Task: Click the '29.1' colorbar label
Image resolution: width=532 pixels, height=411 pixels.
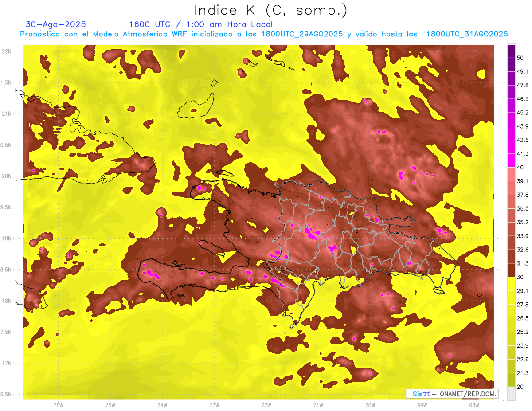Action: click(522, 291)
